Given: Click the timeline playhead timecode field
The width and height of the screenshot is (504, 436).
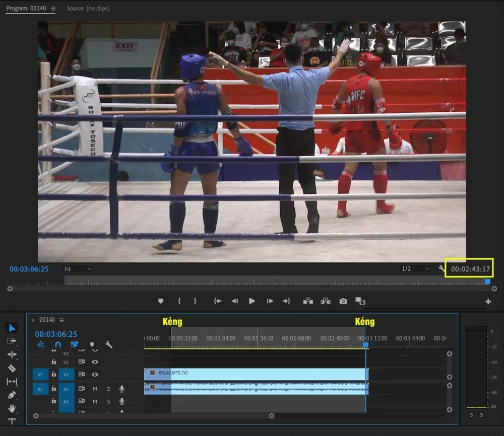Looking at the screenshot, I should 56,334.
